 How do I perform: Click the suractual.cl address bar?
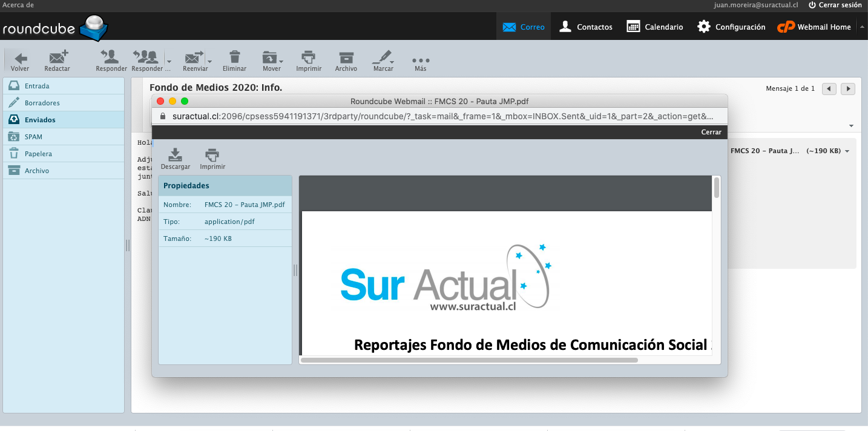[439, 116]
